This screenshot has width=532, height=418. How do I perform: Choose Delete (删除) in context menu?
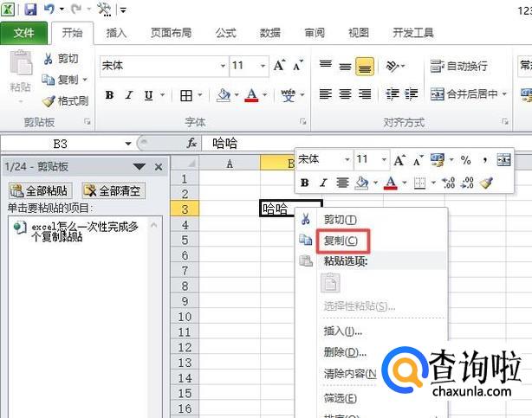point(345,352)
